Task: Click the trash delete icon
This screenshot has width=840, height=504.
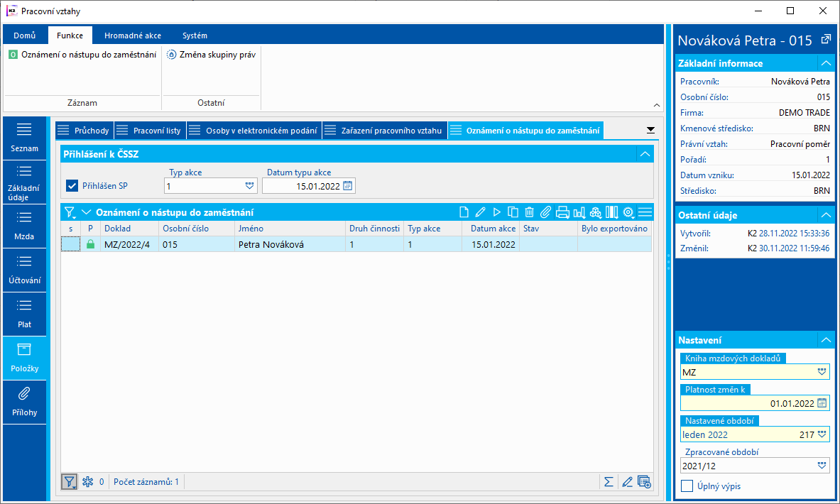Action: (x=529, y=213)
